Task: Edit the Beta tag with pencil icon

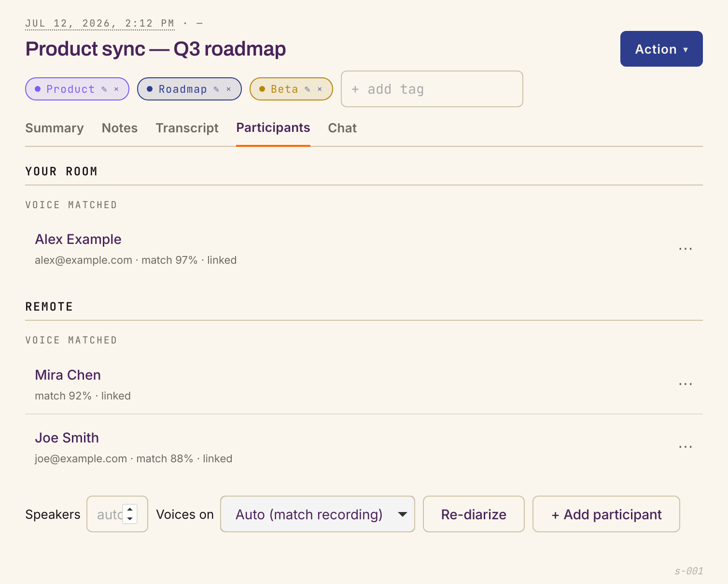Action: click(x=308, y=89)
